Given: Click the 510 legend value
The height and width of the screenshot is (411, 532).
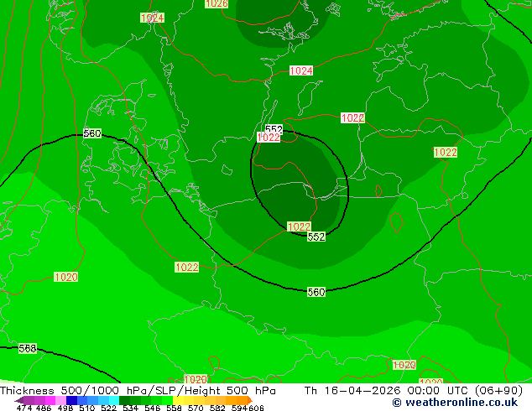Looking at the screenshot, I should click(87, 408).
